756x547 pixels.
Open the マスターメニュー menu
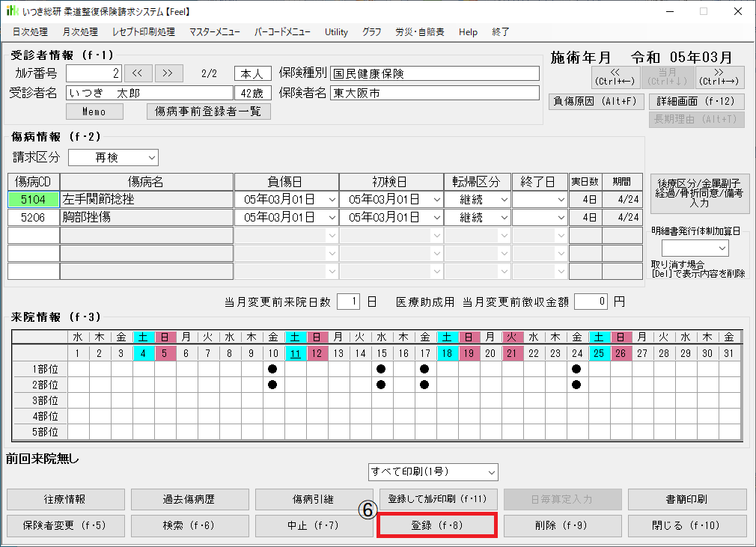[214, 32]
